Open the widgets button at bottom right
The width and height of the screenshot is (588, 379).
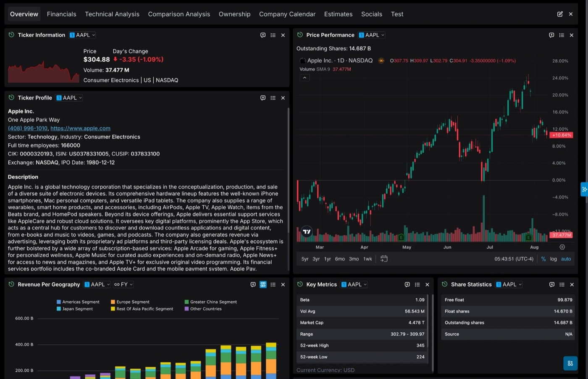[570, 363]
